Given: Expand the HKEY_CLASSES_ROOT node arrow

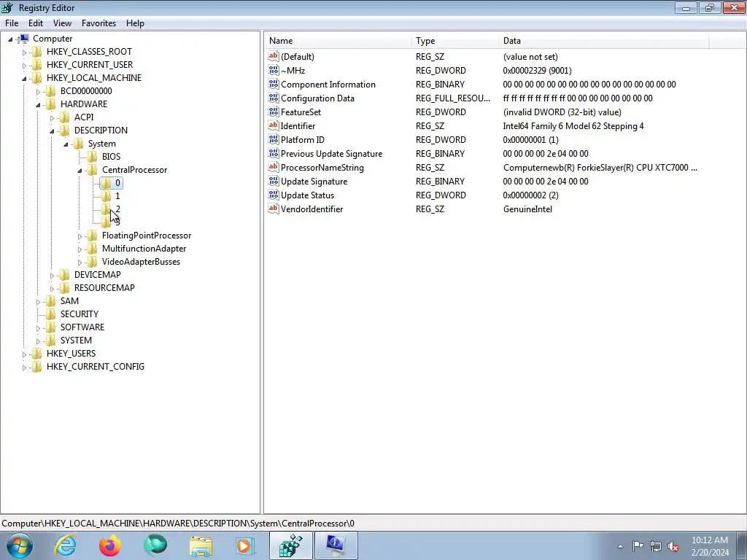Looking at the screenshot, I should pos(24,52).
